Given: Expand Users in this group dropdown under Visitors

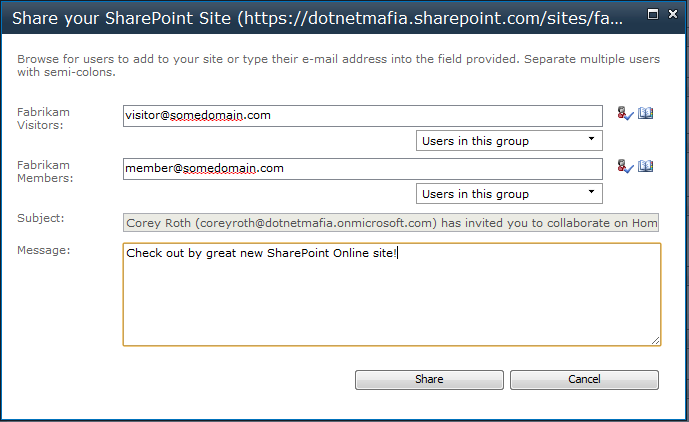Looking at the screenshot, I should [509, 141].
